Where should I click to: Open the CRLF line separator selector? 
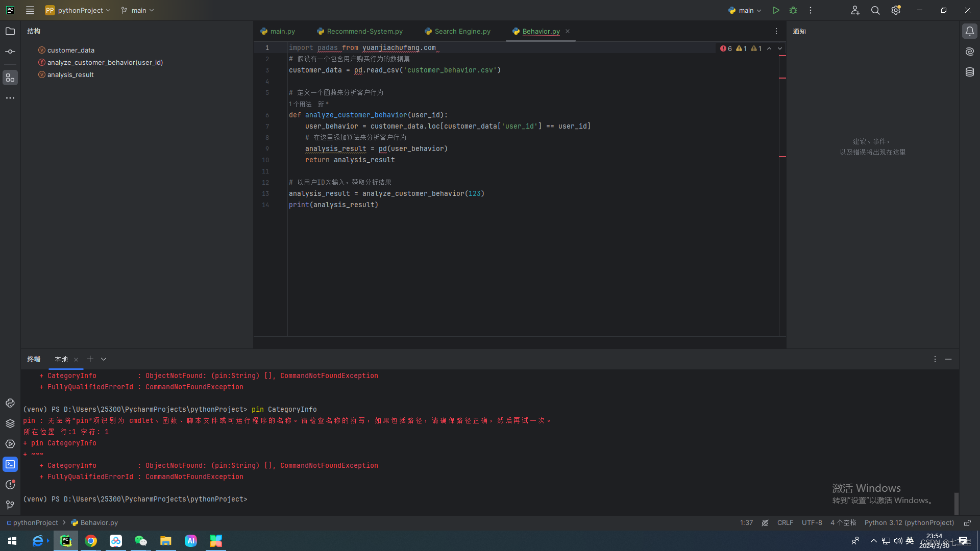click(x=785, y=523)
